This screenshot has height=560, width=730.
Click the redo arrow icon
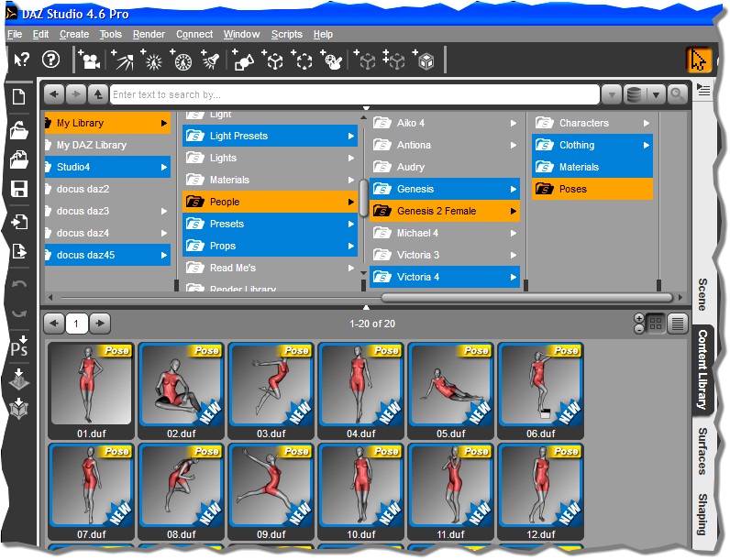tap(19, 313)
